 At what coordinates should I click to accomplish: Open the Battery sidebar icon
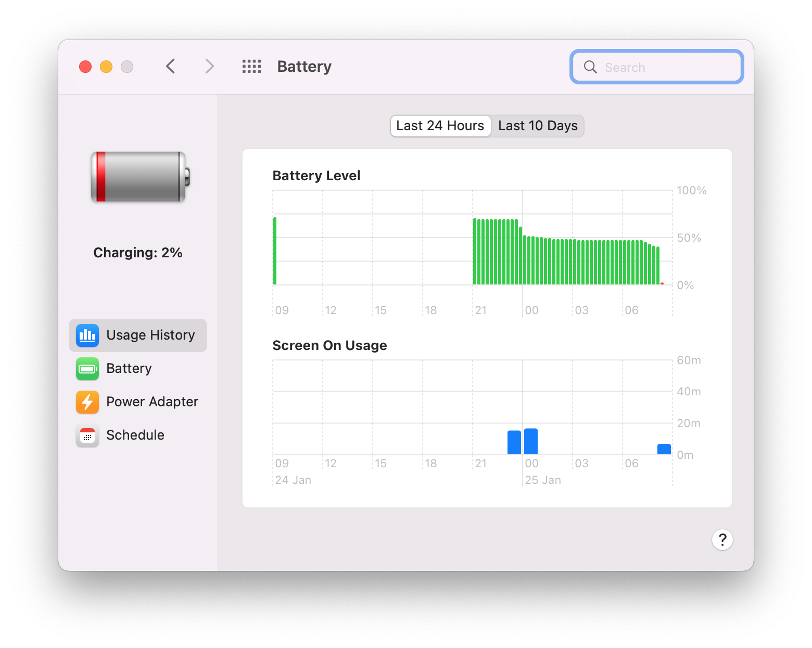[x=87, y=369]
